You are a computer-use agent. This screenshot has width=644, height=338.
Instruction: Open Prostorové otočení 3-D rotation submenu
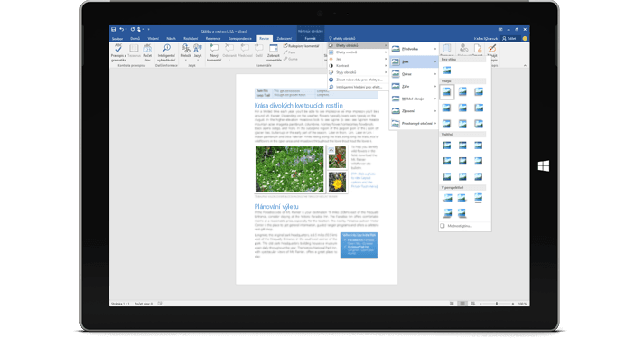pyautogui.click(x=414, y=123)
